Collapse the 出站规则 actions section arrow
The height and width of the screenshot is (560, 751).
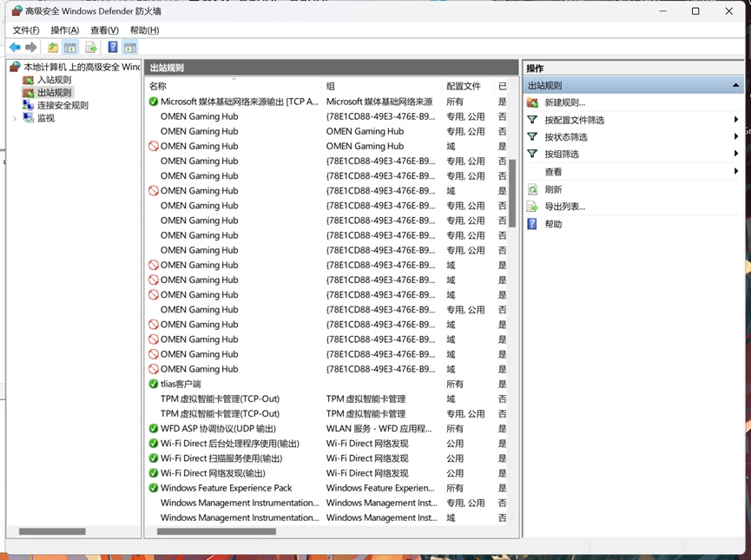[735, 85]
